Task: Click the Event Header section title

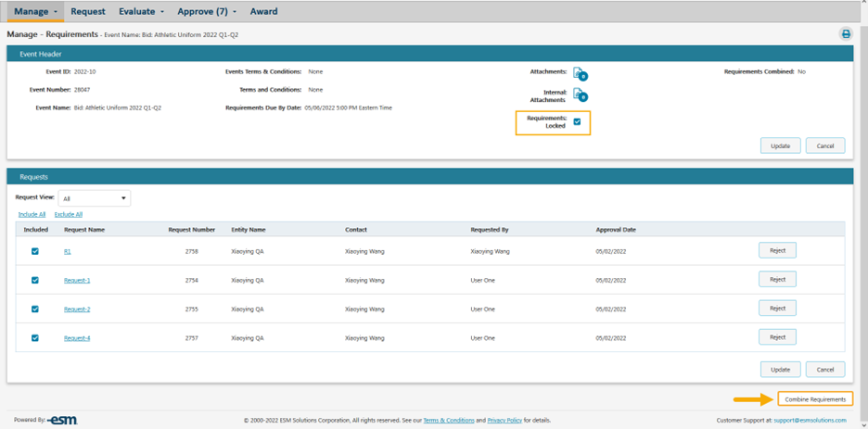Action: 41,54
